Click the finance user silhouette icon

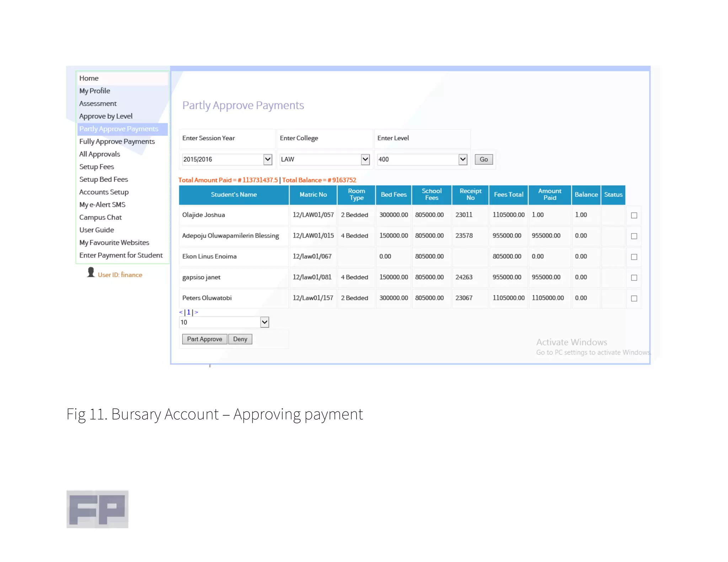pos(91,272)
